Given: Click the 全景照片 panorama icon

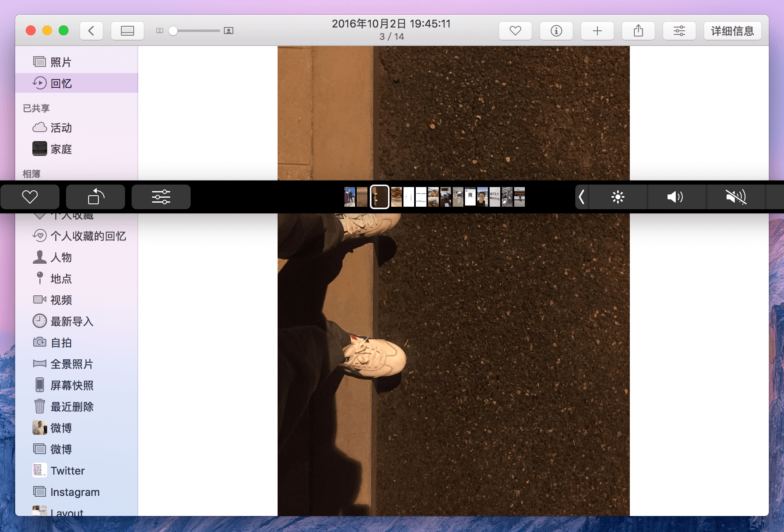Looking at the screenshot, I should (x=40, y=363).
